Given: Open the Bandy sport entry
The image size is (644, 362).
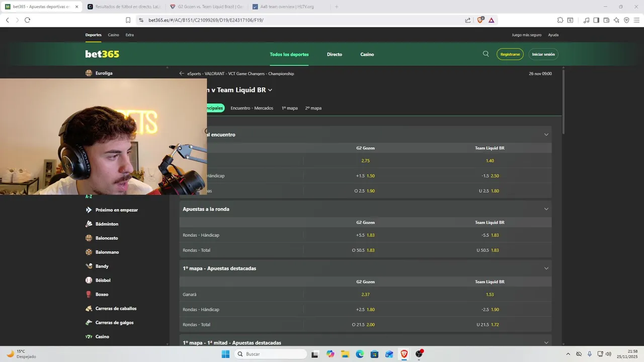Looking at the screenshot, I should 97,266.
